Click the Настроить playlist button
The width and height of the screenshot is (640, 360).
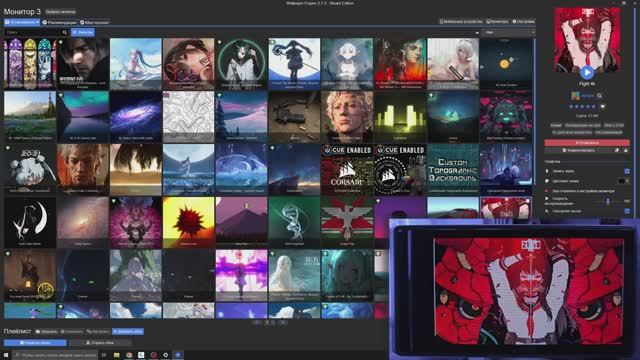pyautogui.click(x=98, y=331)
